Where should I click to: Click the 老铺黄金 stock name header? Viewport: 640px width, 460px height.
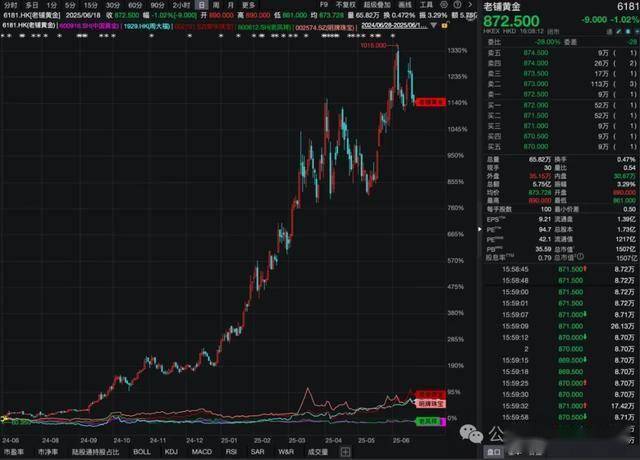[x=502, y=7]
